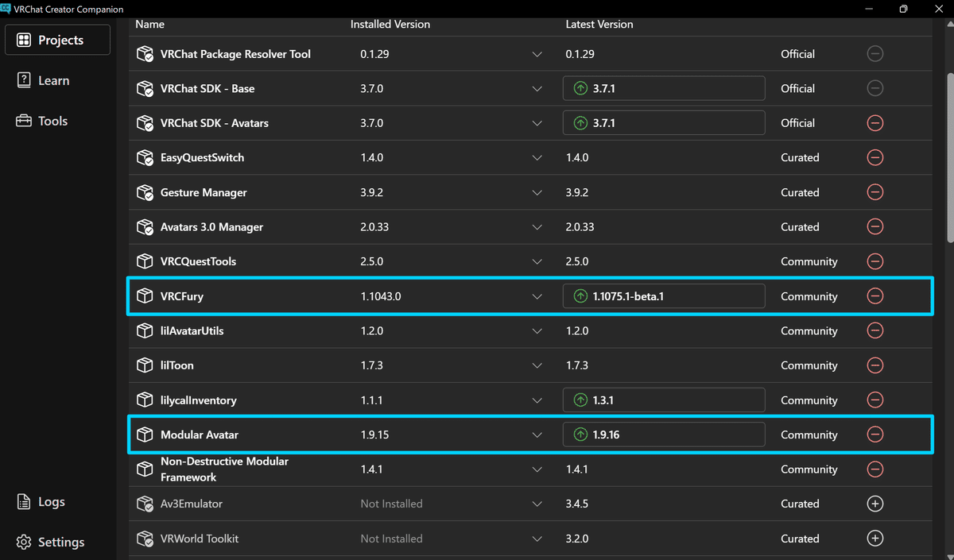This screenshot has height=560, width=954.
Task: Click the package list vertical scrollbar
Action: point(949,157)
